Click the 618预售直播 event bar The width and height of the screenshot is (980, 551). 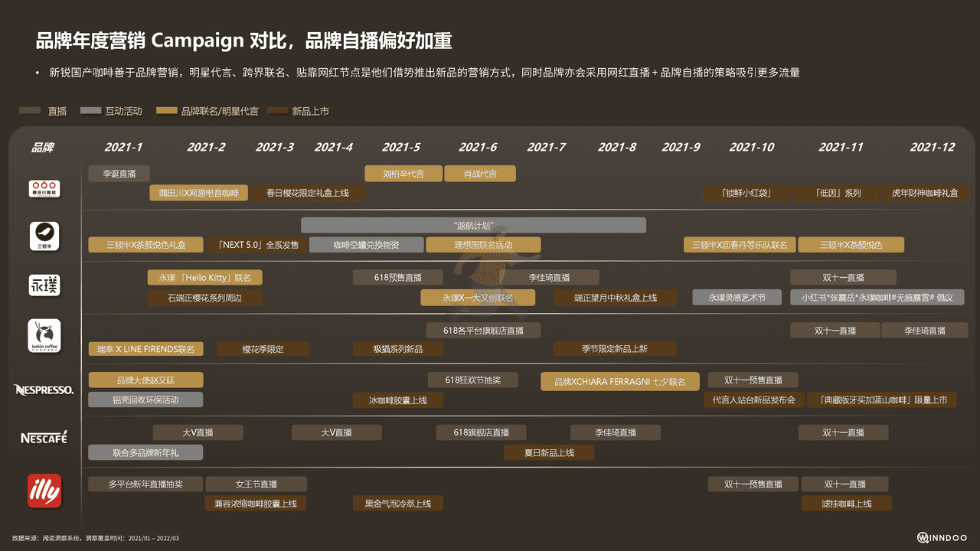pyautogui.click(x=398, y=277)
